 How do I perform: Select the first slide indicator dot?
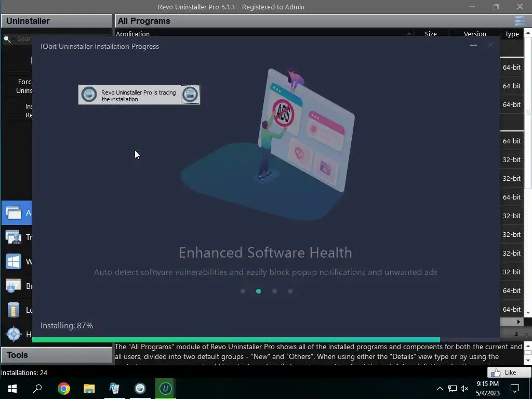point(243,291)
